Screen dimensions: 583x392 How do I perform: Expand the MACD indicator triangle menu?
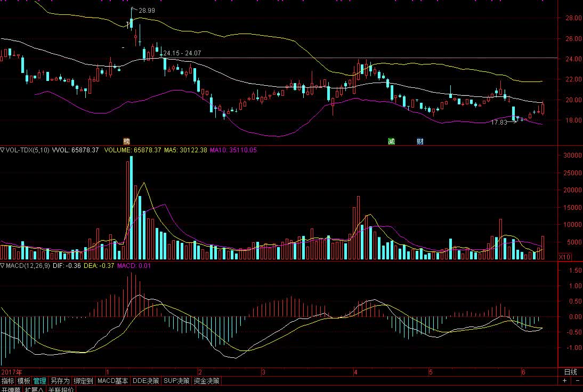coord(3,265)
